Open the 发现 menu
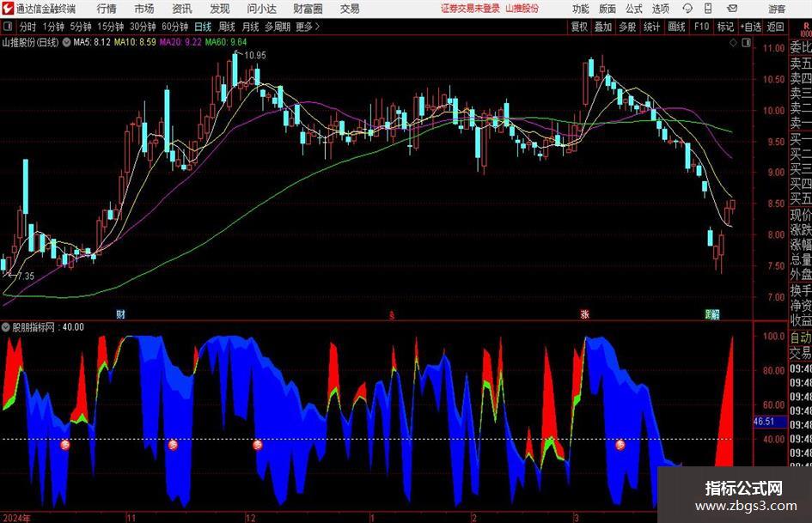Screen dimensions: 812x523 pos(220,9)
